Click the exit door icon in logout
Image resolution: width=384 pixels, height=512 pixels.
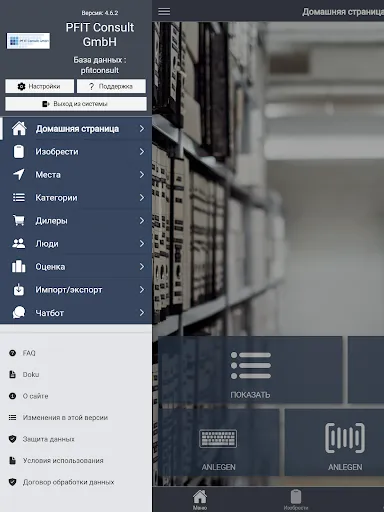click(x=46, y=104)
